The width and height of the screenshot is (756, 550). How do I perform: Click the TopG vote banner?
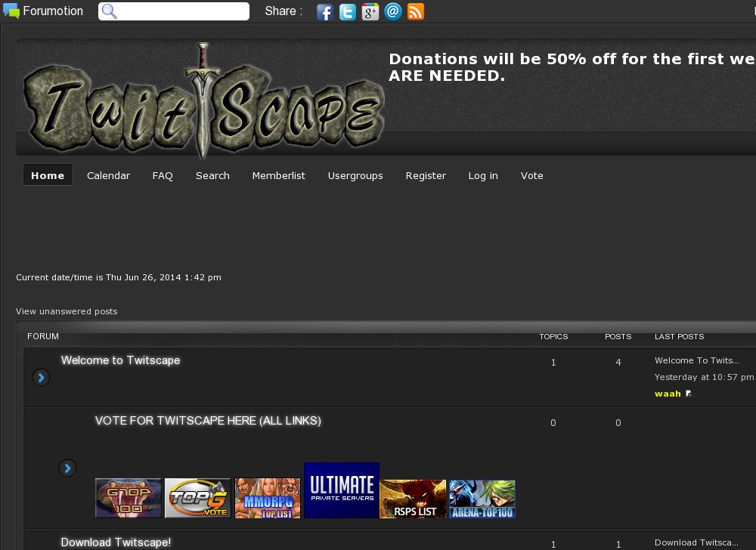tap(198, 498)
